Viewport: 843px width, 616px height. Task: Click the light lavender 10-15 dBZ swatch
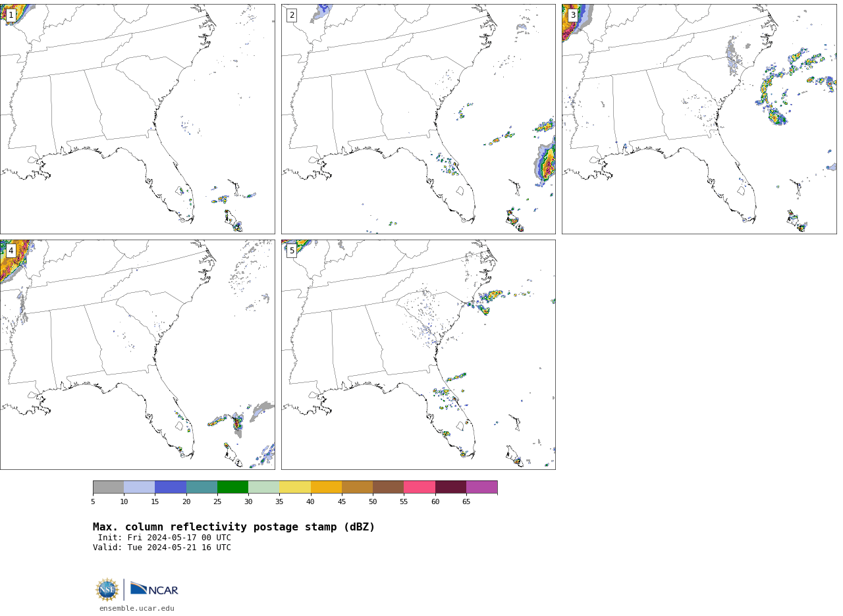(x=140, y=487)
